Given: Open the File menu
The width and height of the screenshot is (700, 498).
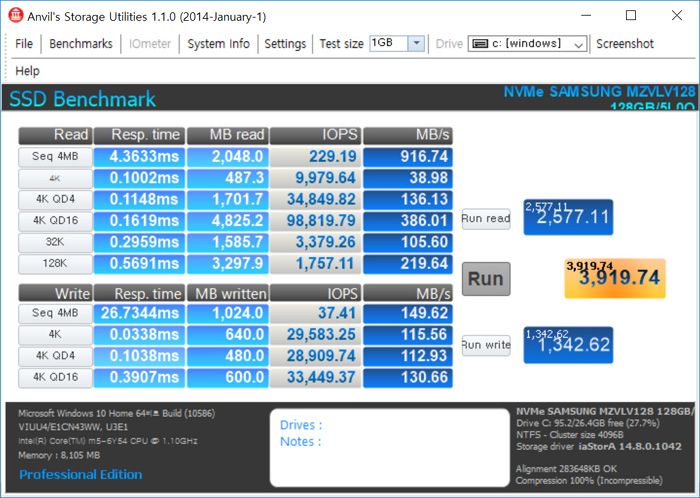Looking at the screenshot, I should click(24, 44).
